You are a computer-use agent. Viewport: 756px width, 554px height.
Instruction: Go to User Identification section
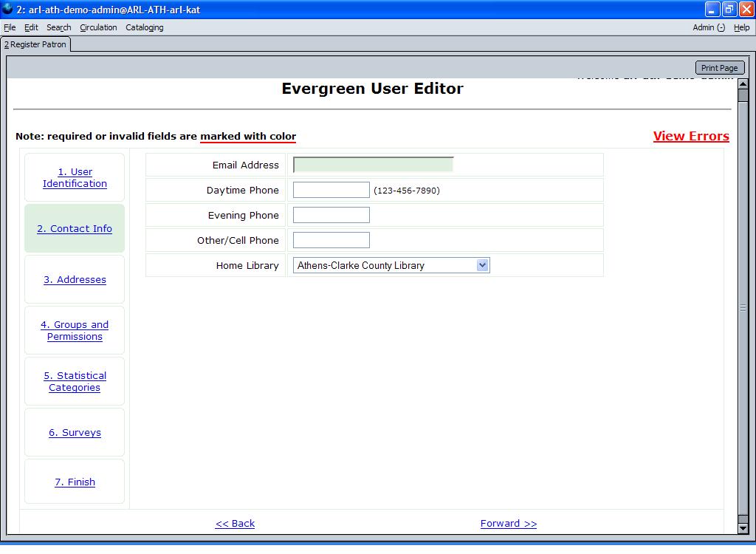pyautogui.click(x=75, y=178)
